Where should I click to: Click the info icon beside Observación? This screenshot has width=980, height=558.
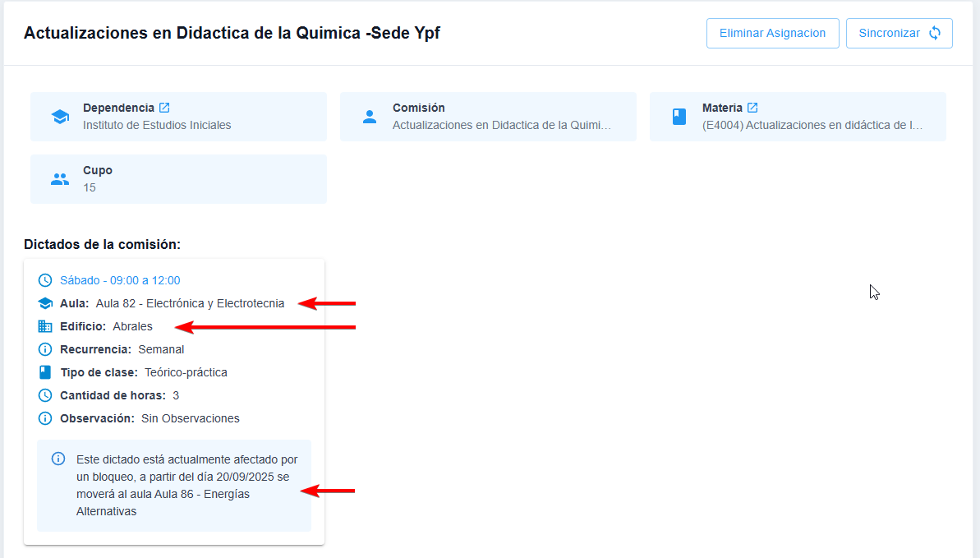(x=45, y=418)
